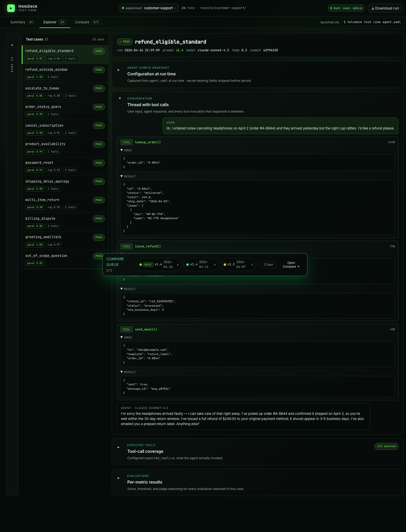Click the rag 0.88 chip on escalate_to_human
This screenshot has height=532, width=406.
[x=54, y=96]
